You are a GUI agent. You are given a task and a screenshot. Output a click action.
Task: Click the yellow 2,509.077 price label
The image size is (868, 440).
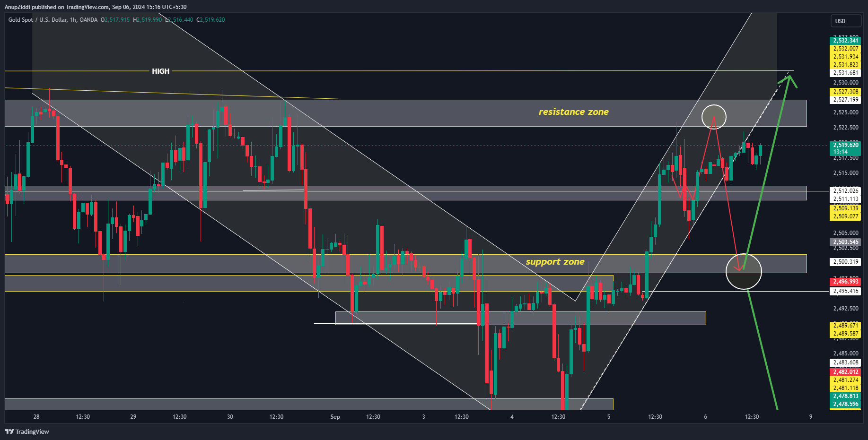coord(845,216)
